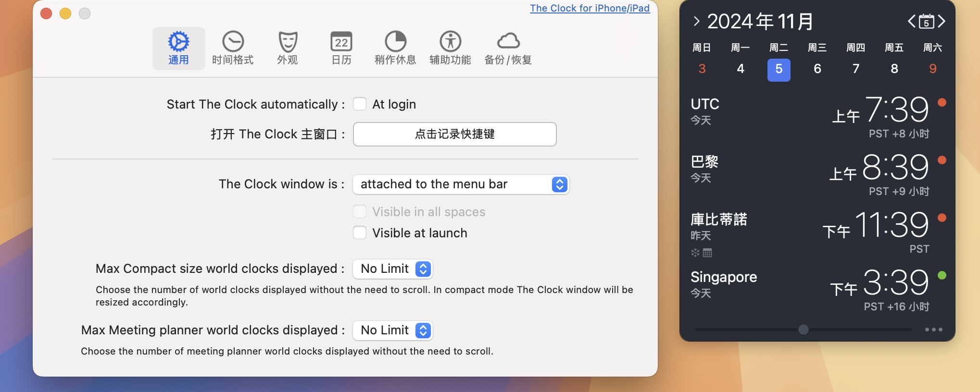Viewport: 980px width, 392px height.
Task: Select date 7 in calendar
Action: click(x=856, y=69)
